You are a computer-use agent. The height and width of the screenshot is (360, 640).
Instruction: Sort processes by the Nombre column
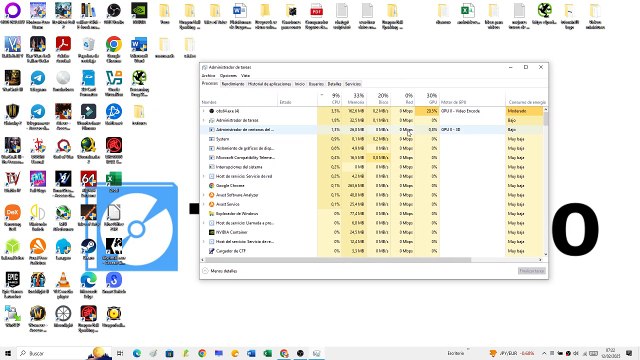240,98
